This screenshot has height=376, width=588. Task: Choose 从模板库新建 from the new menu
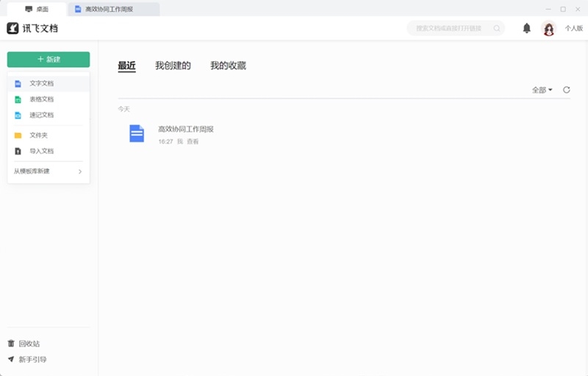pyautogui.click(x=49, y=171)
